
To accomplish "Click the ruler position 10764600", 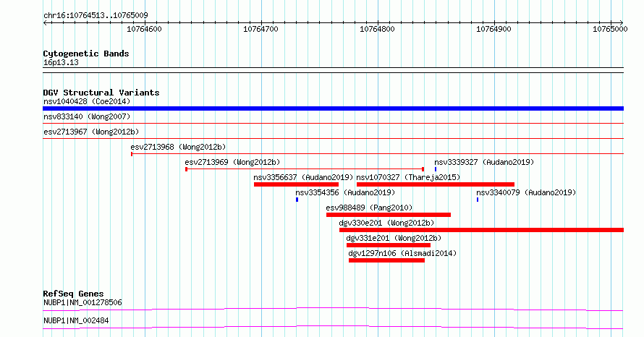I will (144, 29).
